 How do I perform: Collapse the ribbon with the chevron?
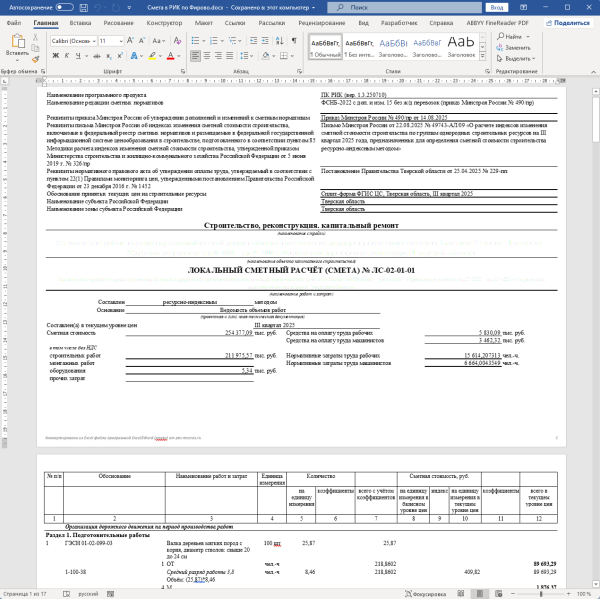pyautogui.click(x=593, y=72)
